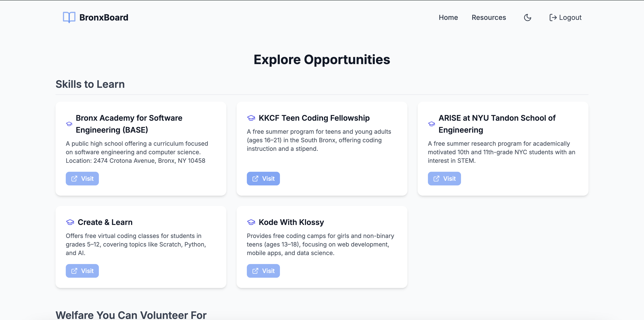Click graduation cap icon beside Create & Learn

click(70, 222)
